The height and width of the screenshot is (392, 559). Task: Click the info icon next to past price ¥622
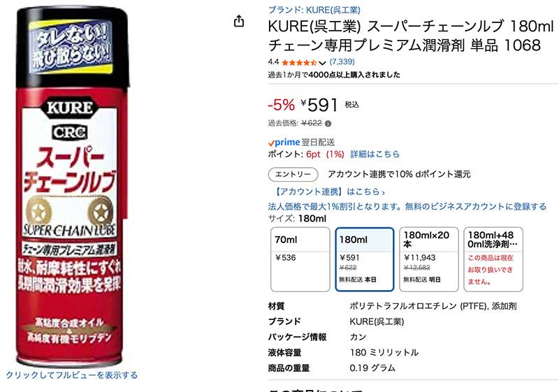pos(328,124)
